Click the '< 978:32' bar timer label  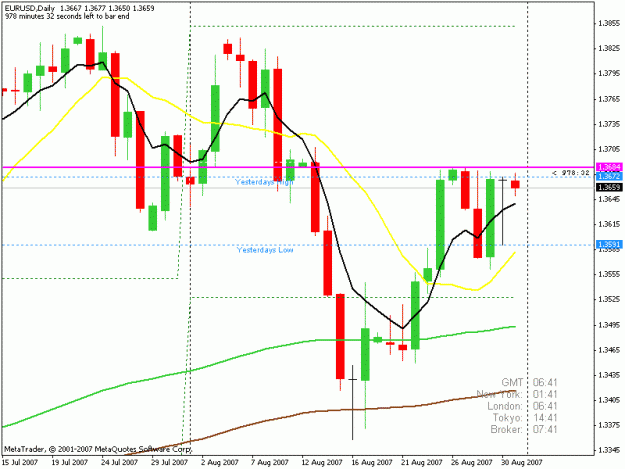(571, 173)
